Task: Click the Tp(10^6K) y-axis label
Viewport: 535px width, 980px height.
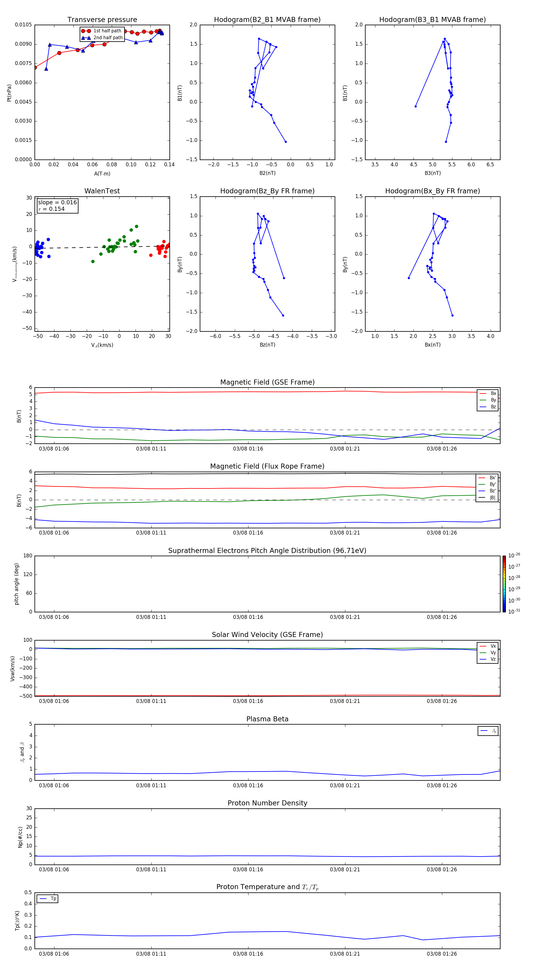Action: [17, 921]
